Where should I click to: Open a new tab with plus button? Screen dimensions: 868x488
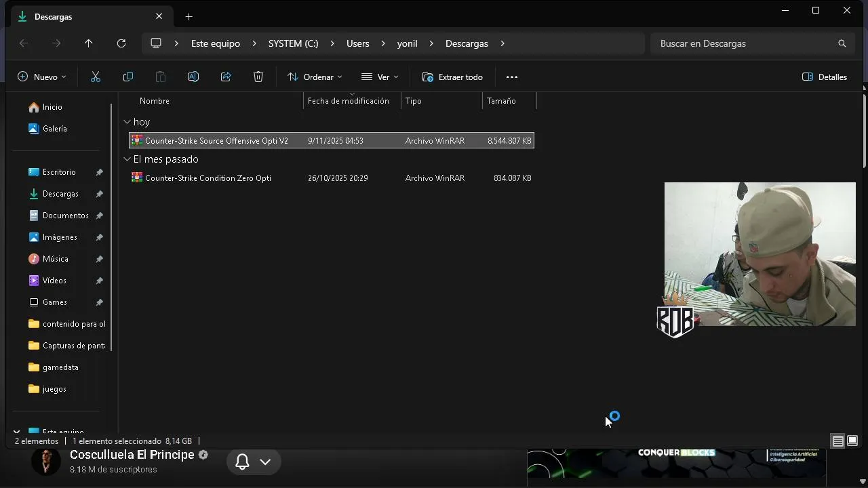click(x=189, y=16)
